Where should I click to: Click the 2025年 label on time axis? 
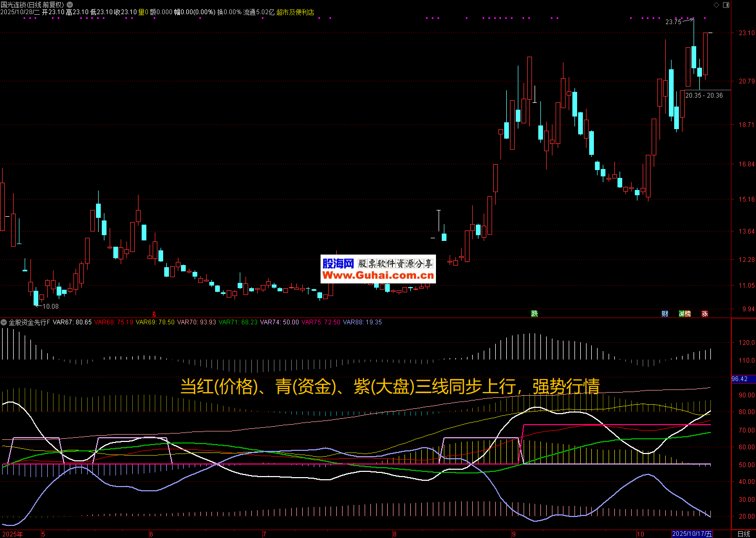click(x=13, y=534)
